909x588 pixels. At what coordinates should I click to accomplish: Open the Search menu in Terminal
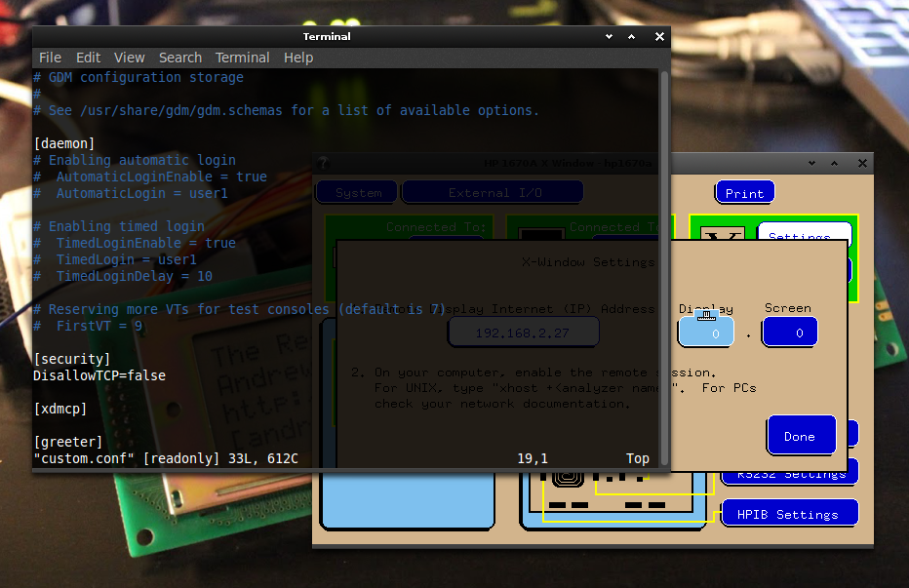click(x=180, y=58)
